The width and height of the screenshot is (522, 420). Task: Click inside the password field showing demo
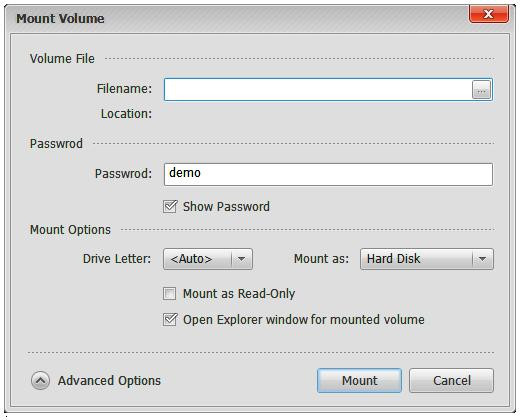click(x=328, y=174)
